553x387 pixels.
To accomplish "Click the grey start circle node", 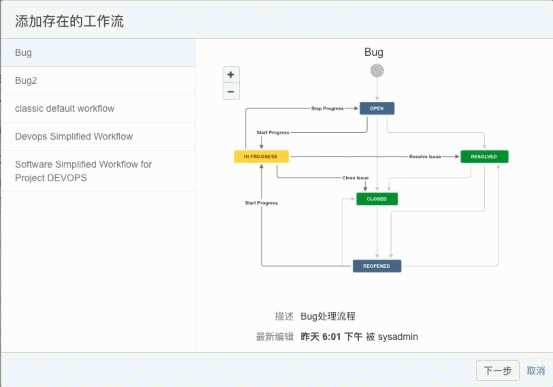I will [377, 71].
